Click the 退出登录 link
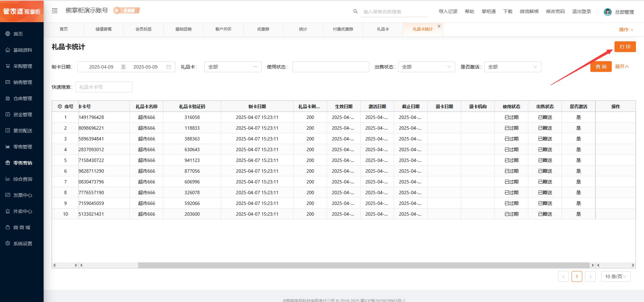 [582, 11]
